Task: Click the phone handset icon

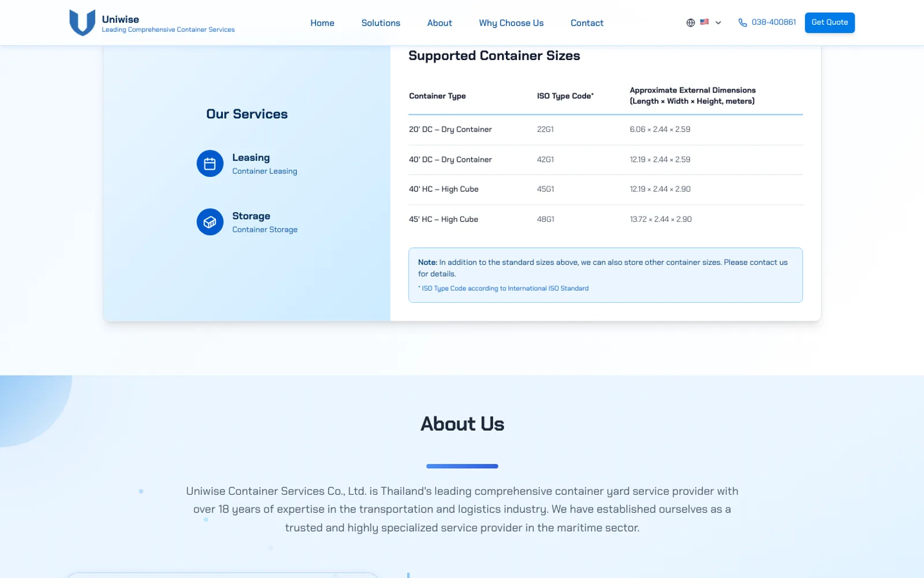Action: pyautogui.click(x=743, y=23)
